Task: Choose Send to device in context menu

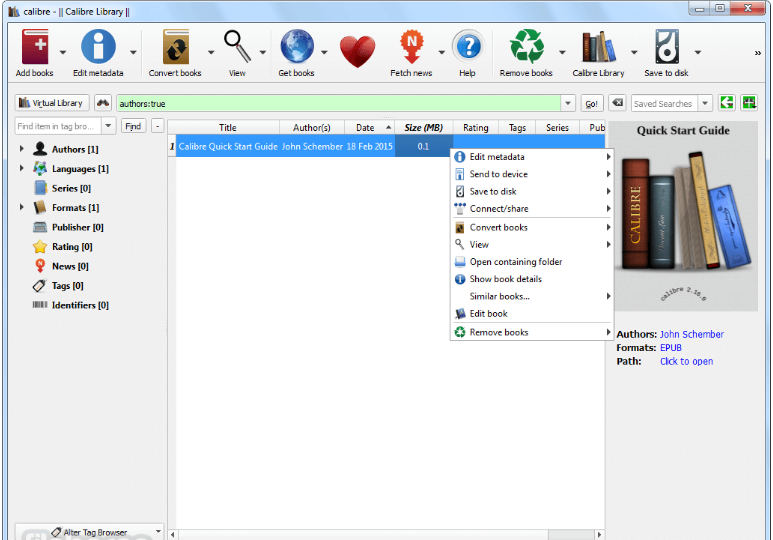Action: pyautogui.click(x=532, y=174)
